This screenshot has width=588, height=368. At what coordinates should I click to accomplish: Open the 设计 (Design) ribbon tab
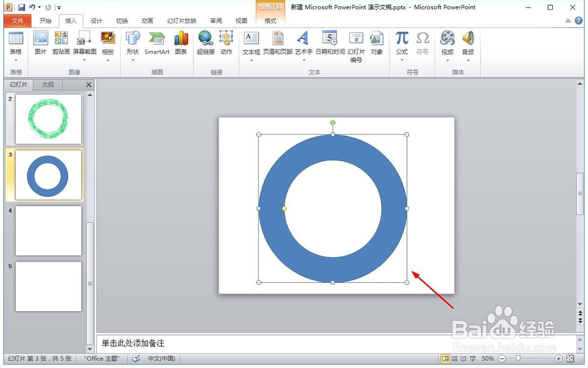click(x=96, y=20)
